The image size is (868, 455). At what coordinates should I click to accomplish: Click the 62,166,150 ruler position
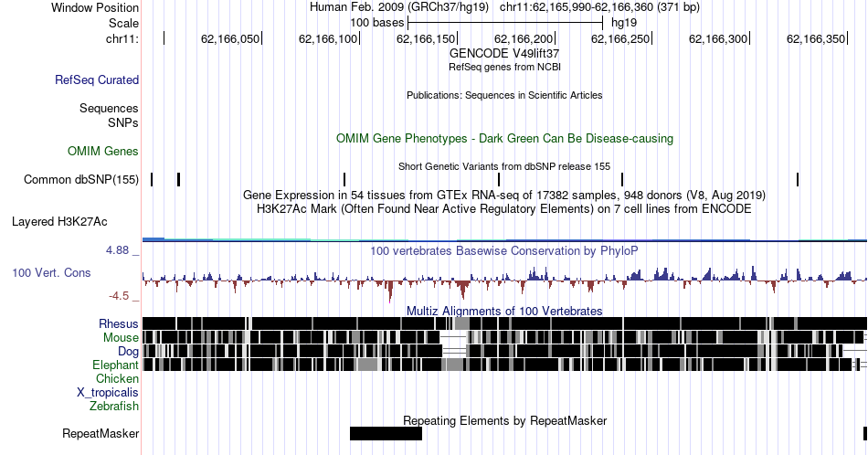point(426,38)
